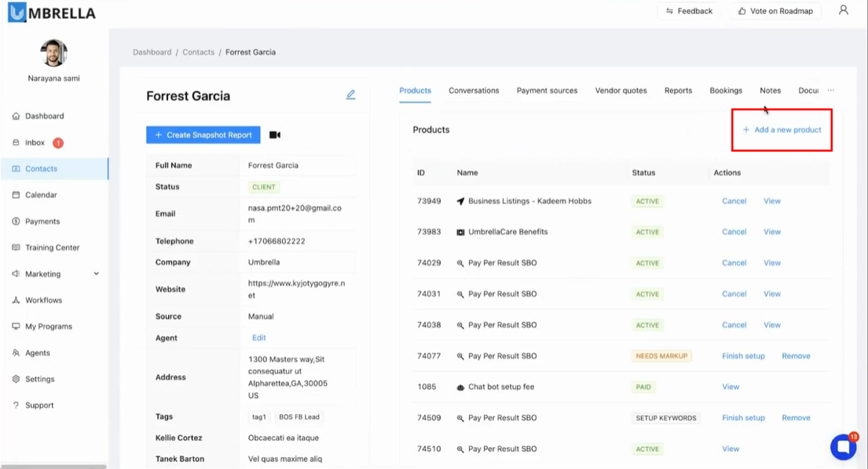Open Settings in the sidebar

point(39,379)
